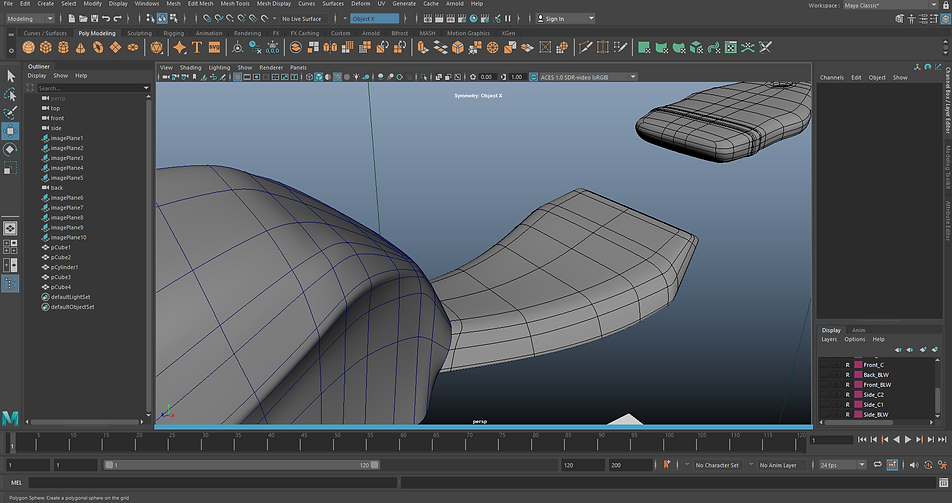
Task: Open the Sign In dropdown
Action: tap(566, 19)
